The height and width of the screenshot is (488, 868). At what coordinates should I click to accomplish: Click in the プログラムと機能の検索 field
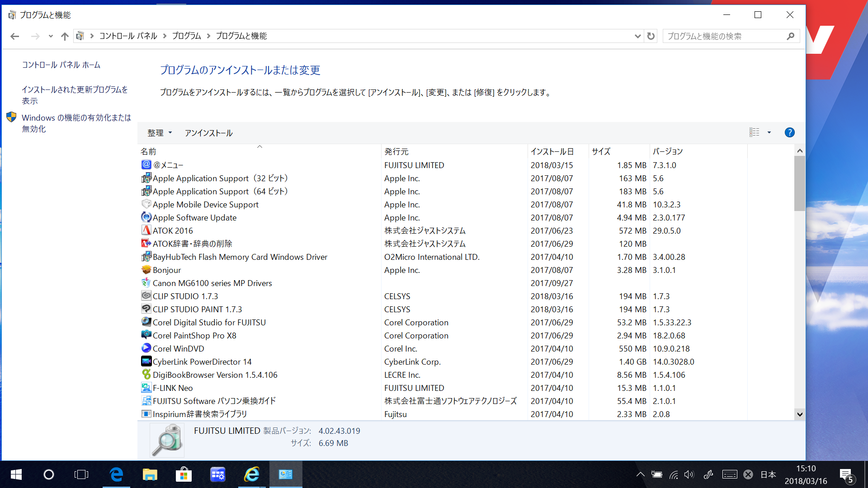[x=723, y=36]
